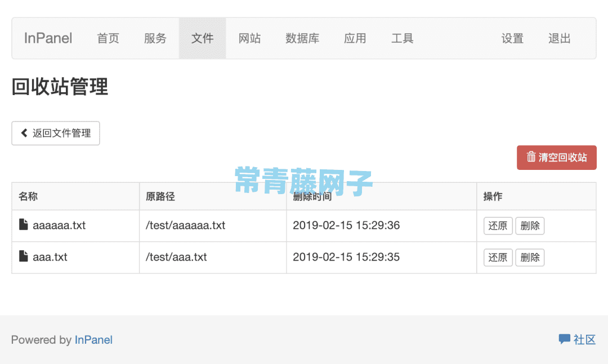The width and height of the screenshot is (608, 364).
Task: Open the 首页 navigation item
Action: [108, 38]
